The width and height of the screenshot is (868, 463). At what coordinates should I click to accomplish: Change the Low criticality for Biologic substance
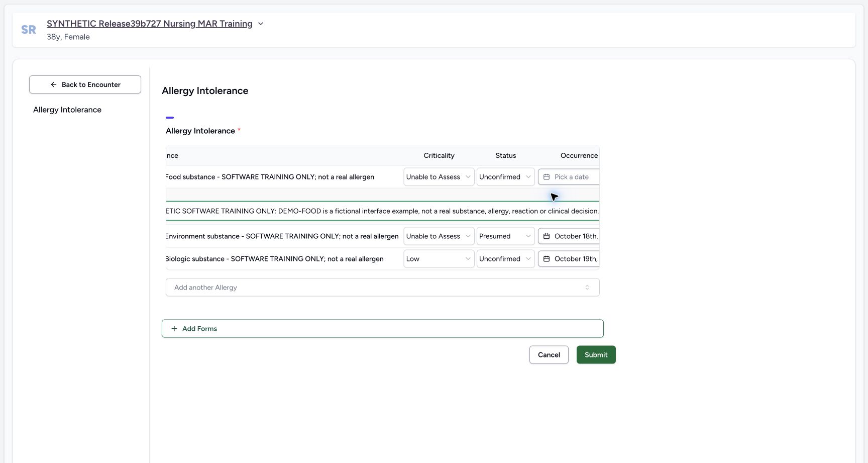coord(439,259)
